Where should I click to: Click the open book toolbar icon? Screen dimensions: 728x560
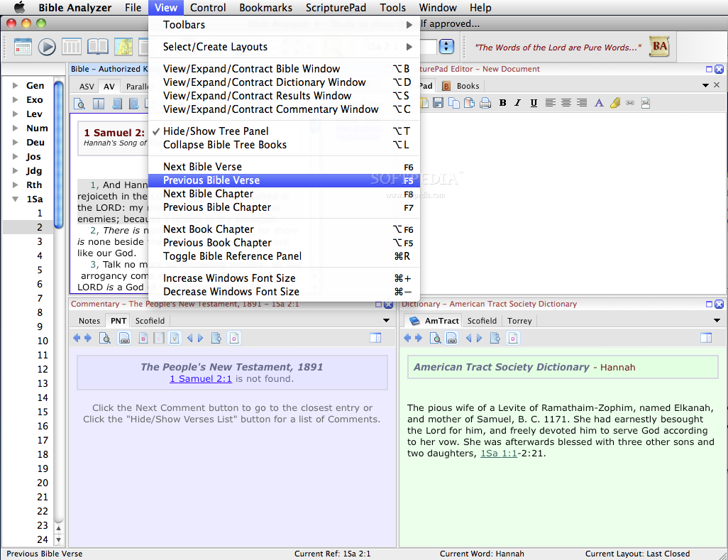[x=98, y=46]
